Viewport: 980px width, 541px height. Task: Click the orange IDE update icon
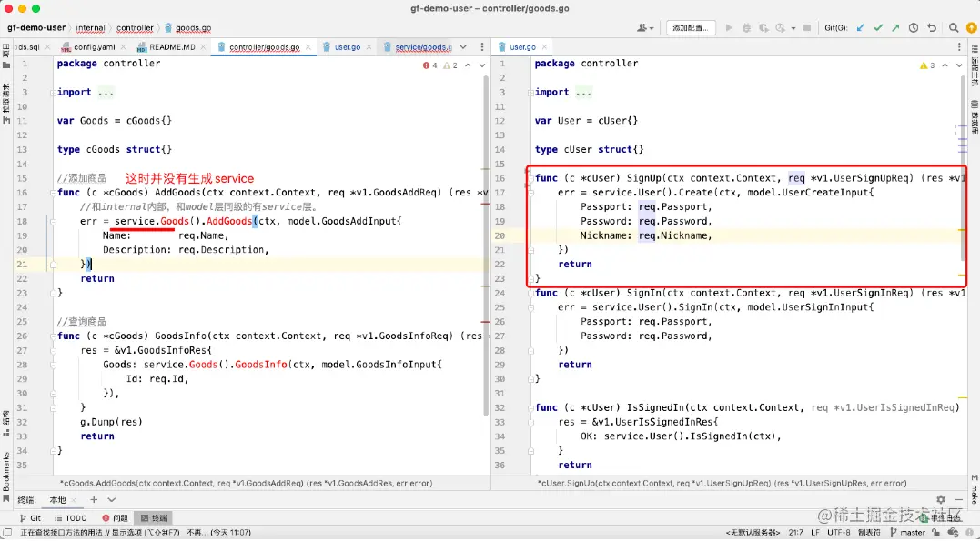click(970, 28)
